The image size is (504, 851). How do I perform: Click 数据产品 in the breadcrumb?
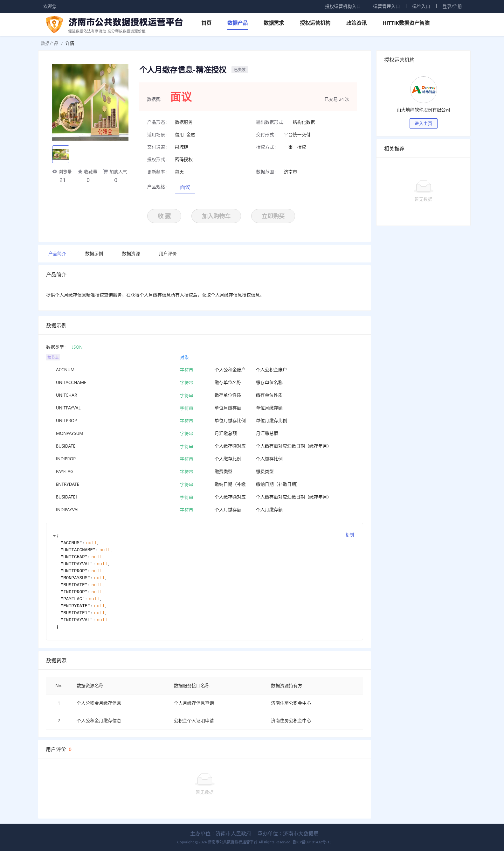[x=50, y=43]
